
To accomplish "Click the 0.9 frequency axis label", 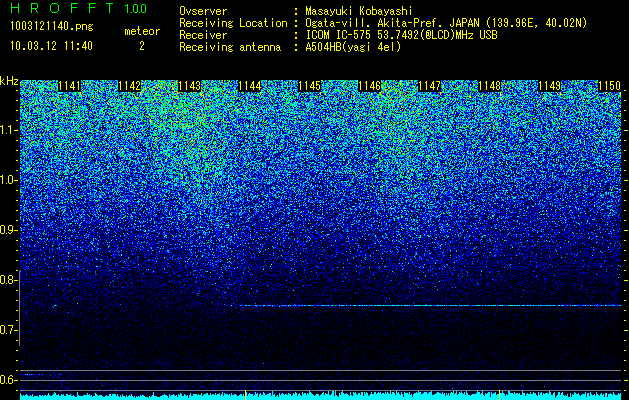I will click(8, 230).
